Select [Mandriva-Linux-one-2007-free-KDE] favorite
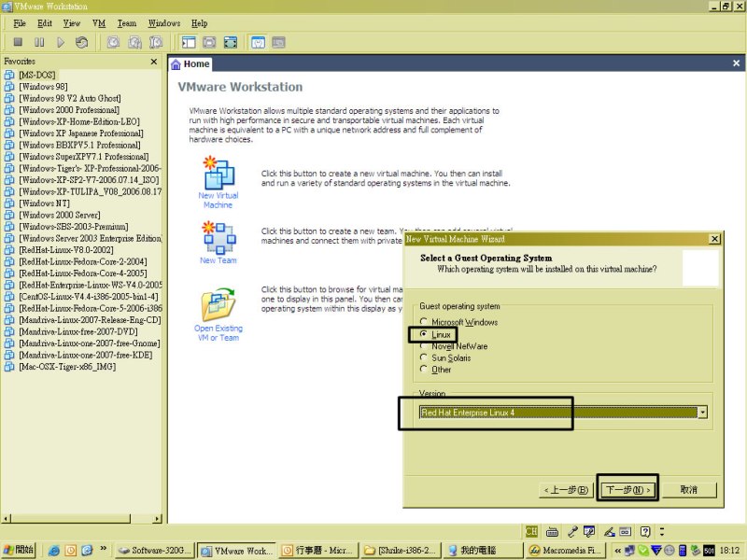 [86, 355]
